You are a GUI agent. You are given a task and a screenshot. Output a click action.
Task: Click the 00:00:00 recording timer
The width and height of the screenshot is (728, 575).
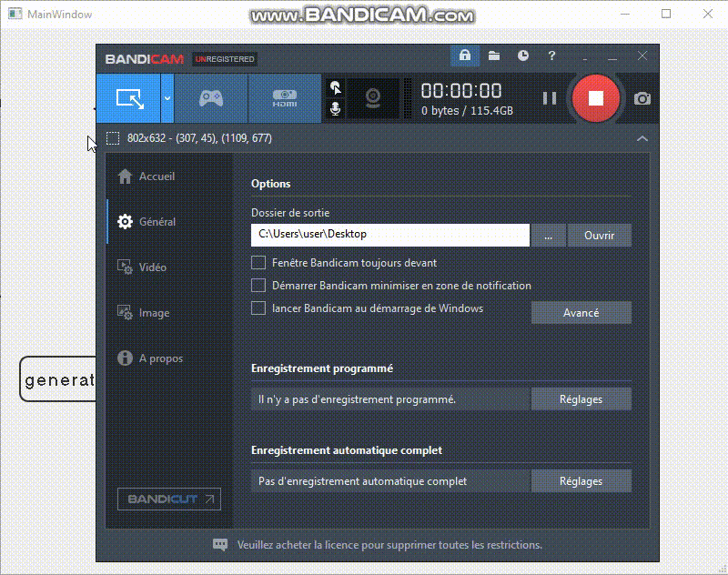461,91
